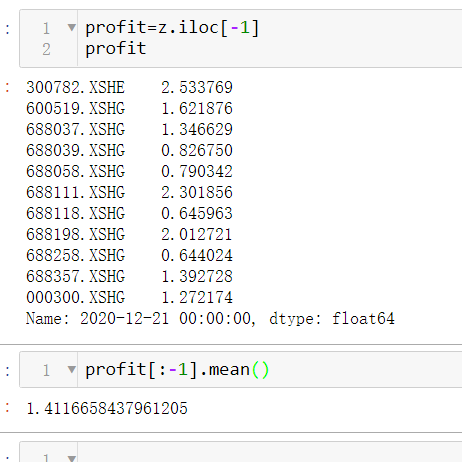The image size is (462, 462).
Task: Click line number 2 in first cell
Action: click(46, 49)
